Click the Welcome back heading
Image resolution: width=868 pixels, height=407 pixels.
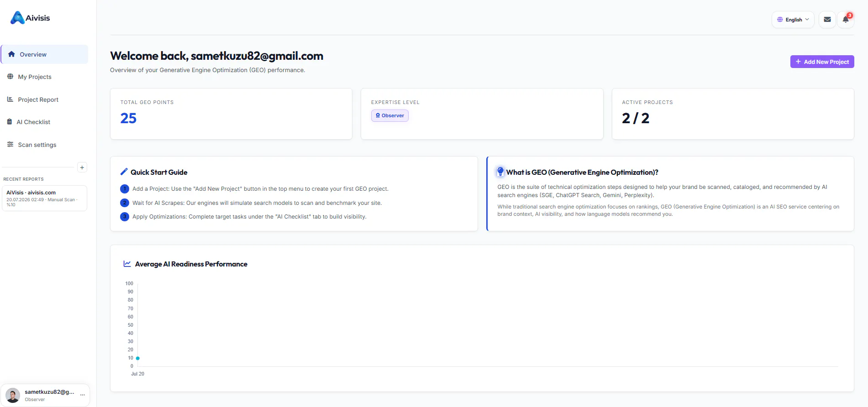216,56
